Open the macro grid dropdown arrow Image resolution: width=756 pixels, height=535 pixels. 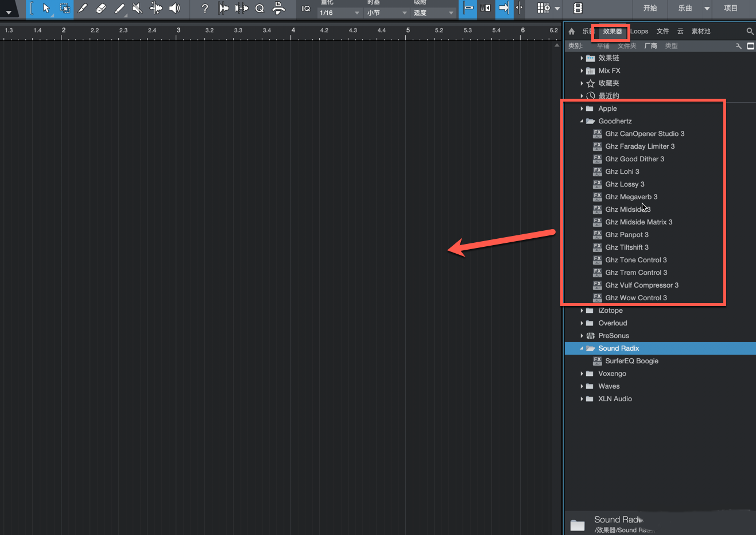point(557,9)
